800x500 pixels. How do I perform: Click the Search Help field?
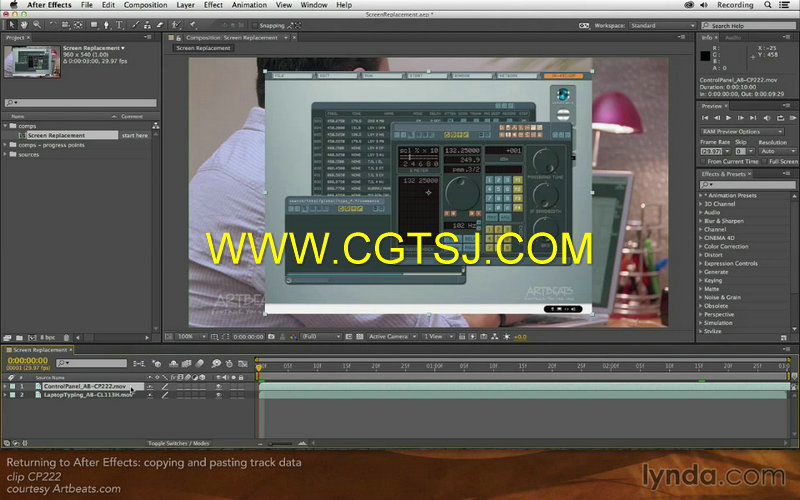click(x=748, y=26)
